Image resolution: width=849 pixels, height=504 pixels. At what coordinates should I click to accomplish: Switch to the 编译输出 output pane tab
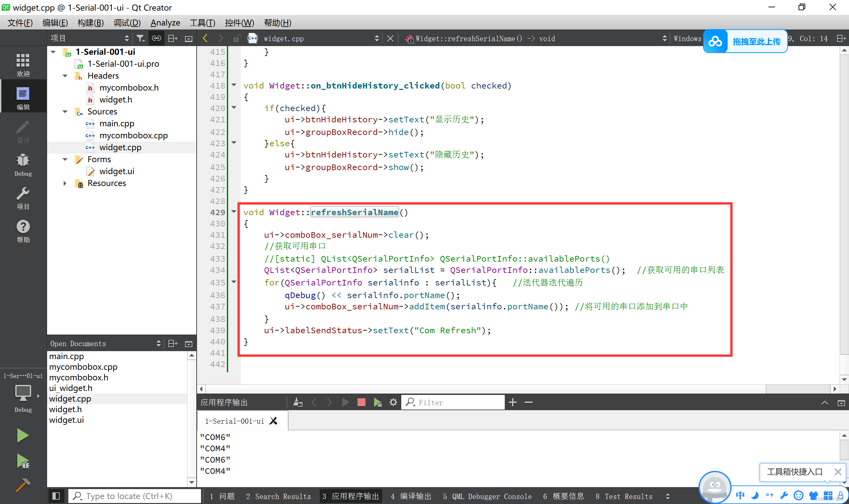click(411, 496)
